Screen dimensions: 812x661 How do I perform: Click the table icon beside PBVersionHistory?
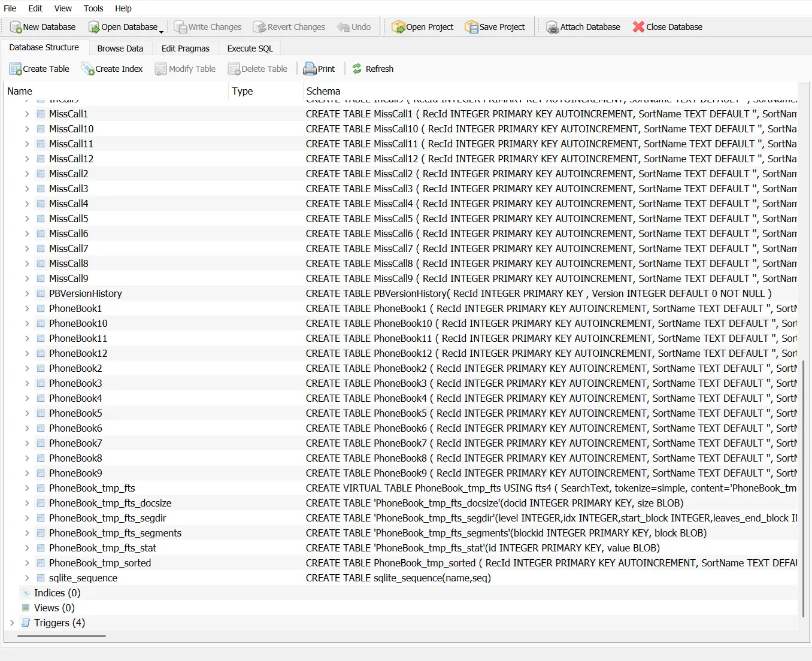[41, 293]
